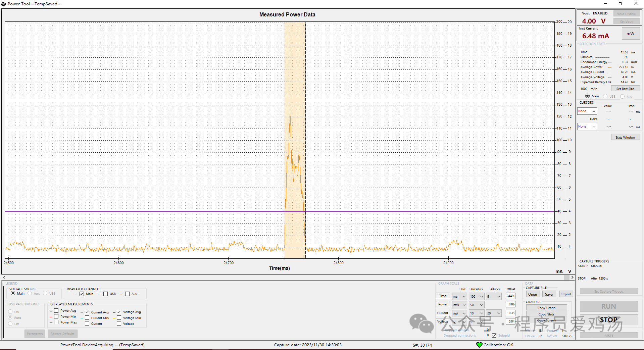This screenshot has width=644, height=350.
Task: Click the Time offset input field
Action: click(x=510, y=296)
